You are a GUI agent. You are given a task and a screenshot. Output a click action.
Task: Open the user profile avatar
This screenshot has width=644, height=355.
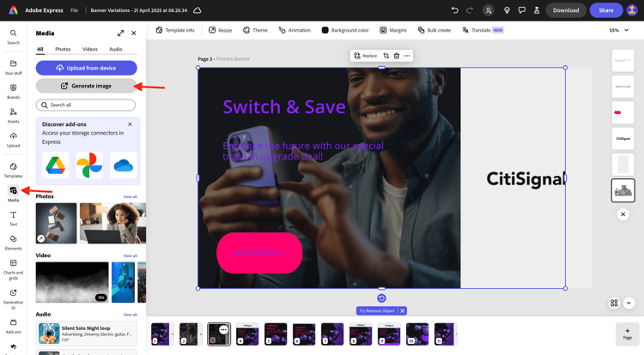(x=632, y=10)
